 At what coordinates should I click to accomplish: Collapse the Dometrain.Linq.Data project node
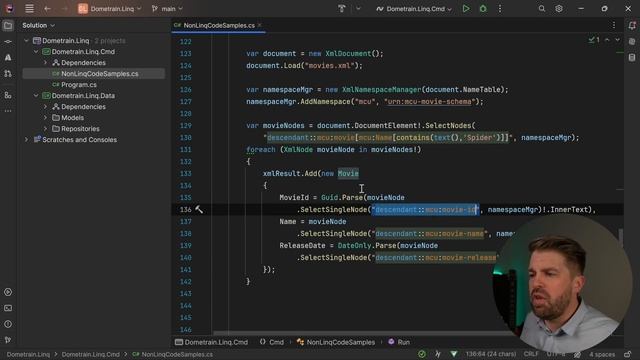click(36, 96)
